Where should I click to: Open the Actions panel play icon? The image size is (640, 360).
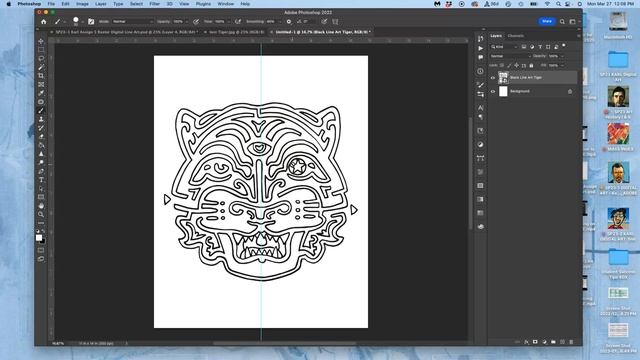coord(481,48)
